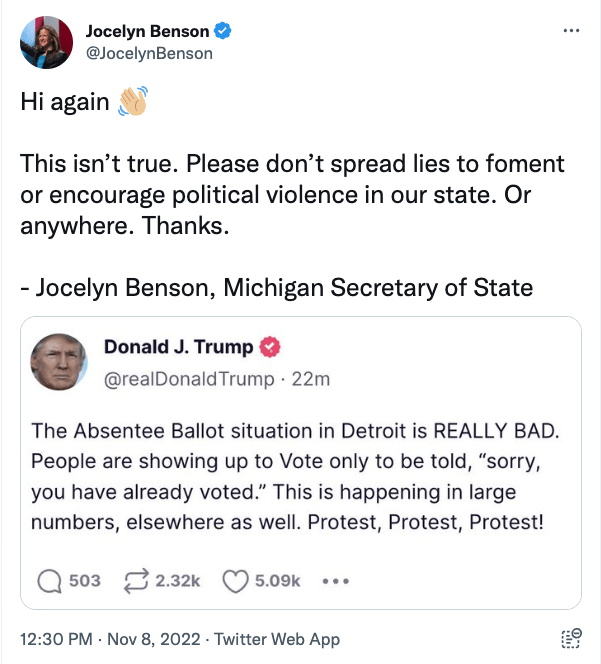Click the 12:30 PM timestamp
This screenshot has height=664, width=601.
(x=56, y=639)
